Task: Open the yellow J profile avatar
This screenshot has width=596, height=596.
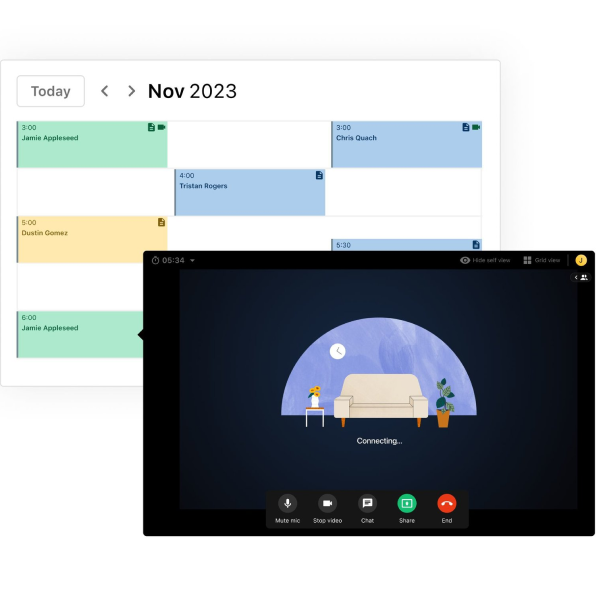Action: point(581,260)
